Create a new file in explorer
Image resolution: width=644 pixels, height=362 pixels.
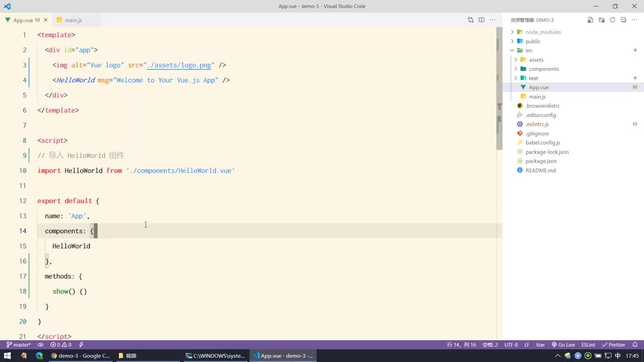point(591,20)
